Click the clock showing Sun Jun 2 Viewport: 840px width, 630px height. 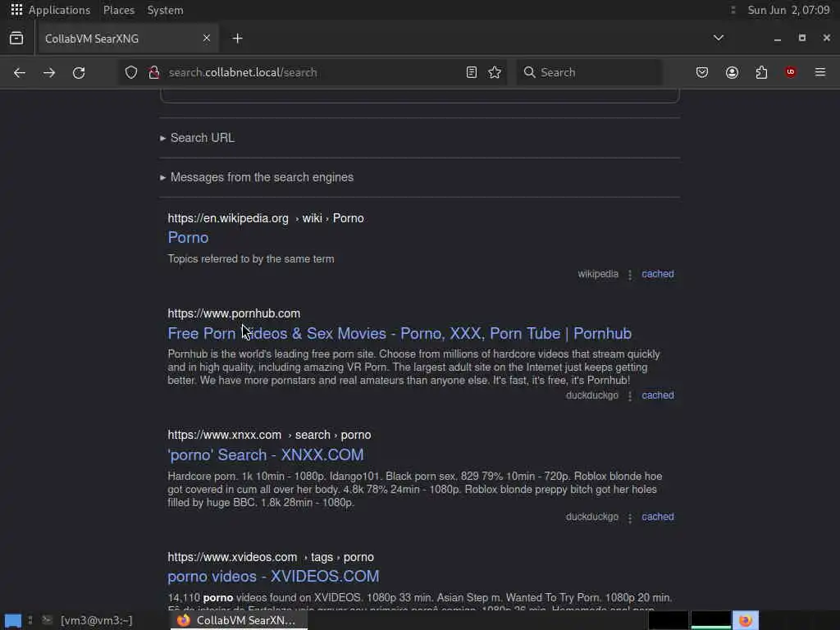coord(788,10)
